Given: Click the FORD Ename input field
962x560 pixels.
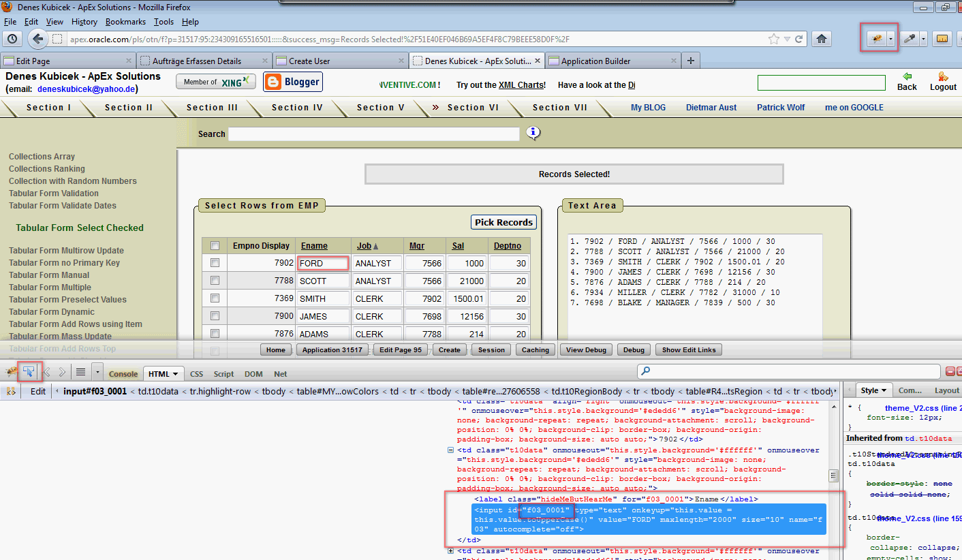Looking at the screenshot, I should coord(323,263).
